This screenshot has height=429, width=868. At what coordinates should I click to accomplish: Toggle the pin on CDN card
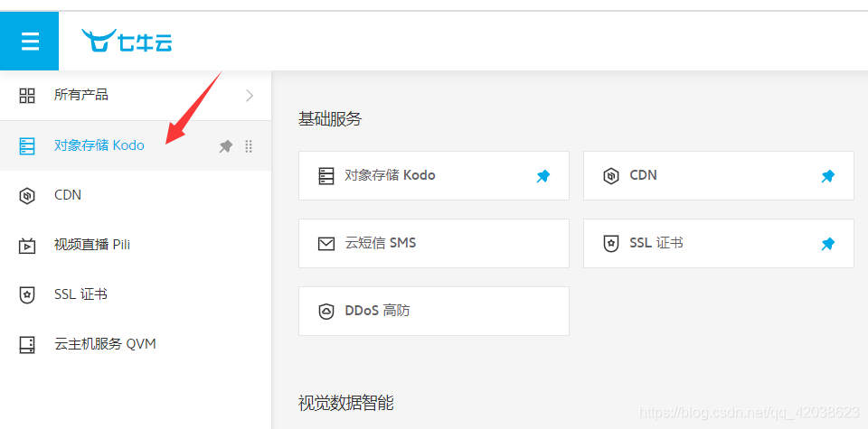(x=827, y=176)
